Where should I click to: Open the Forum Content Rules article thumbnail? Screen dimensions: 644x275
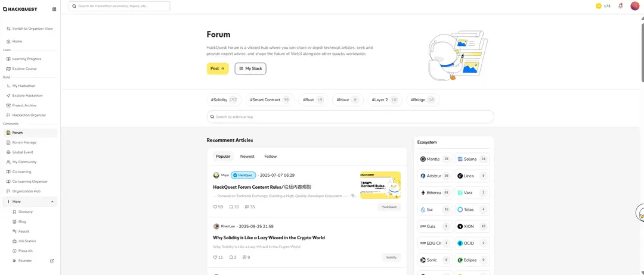(380, 185)
